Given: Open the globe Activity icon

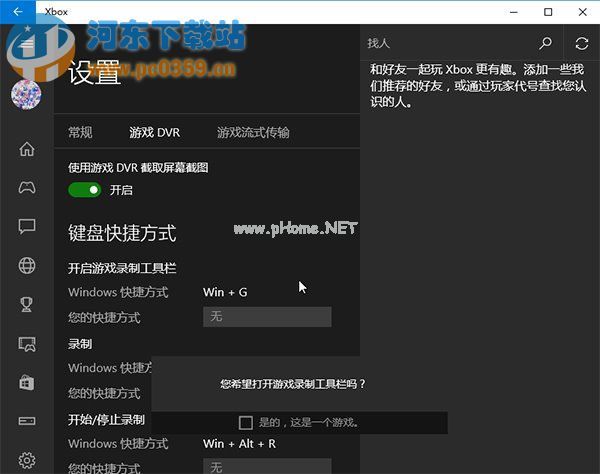Looking at the screenshot, I should 27,266.
